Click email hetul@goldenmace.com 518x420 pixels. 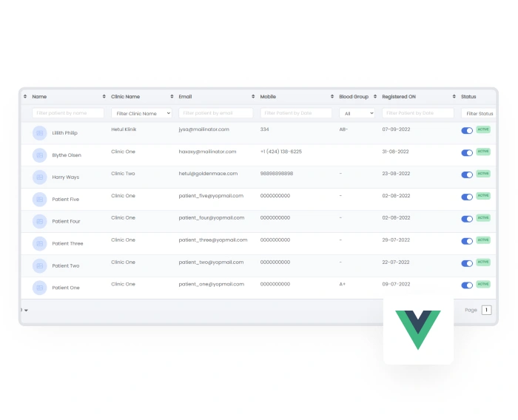(208, 174)
